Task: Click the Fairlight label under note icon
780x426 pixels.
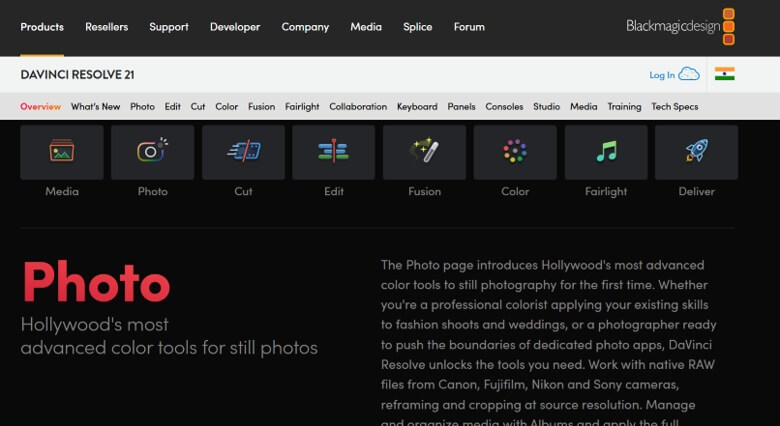Action: pyautogui.click(x=606, y=192)
